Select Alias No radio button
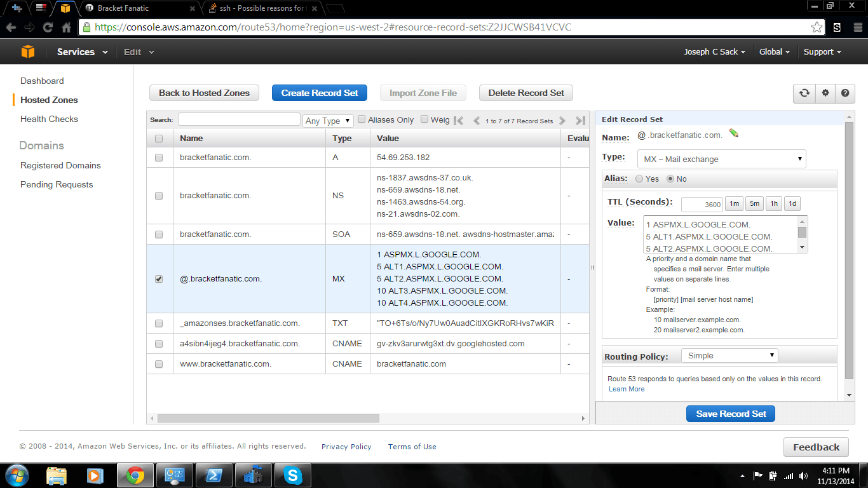The image size is (868, 488). tap(670, 179)
